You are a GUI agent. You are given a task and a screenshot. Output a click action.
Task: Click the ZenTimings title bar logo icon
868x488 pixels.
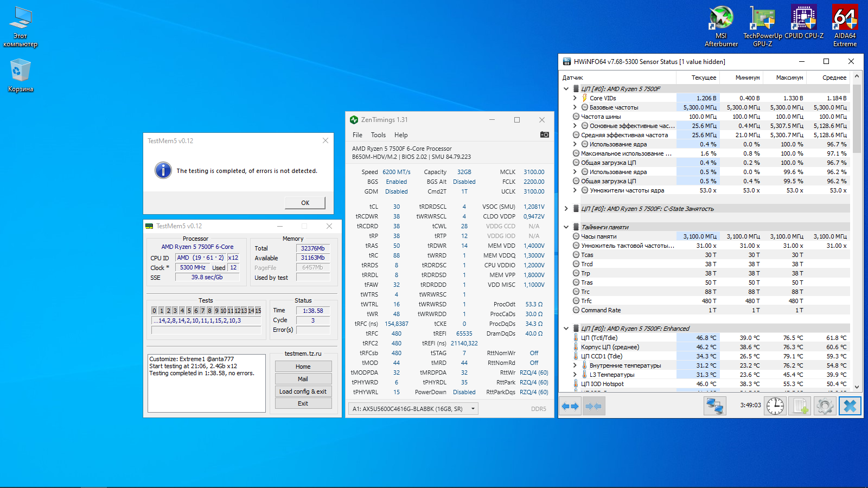pyautogui.click(x=354, y=120)
